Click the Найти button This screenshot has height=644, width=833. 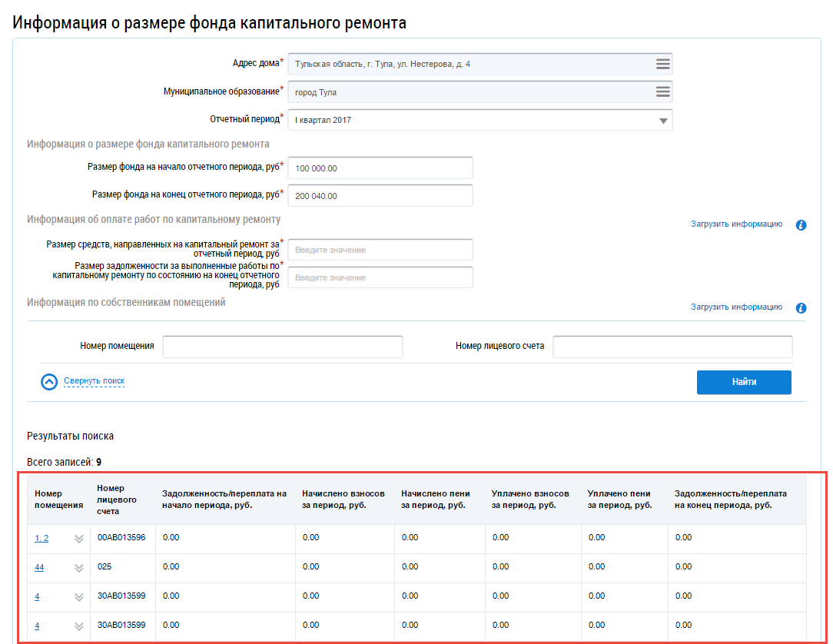(744, 382)
